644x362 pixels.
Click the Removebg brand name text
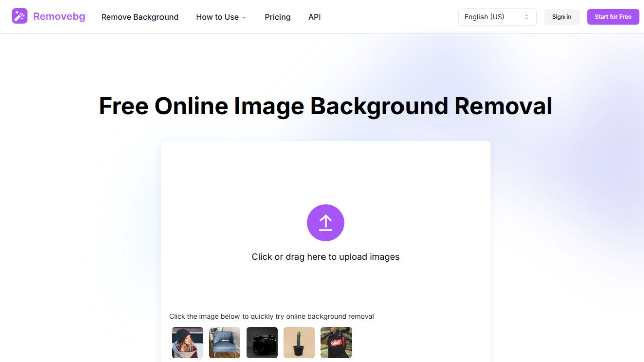click(59, 16)
